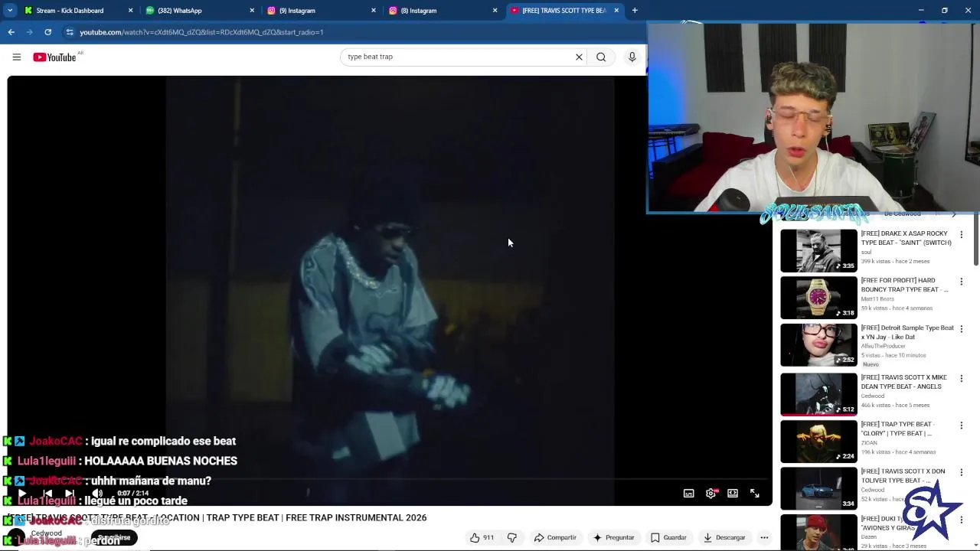Screen dimensions: 980x551
Task: Skip to next video in player
Action: click(70, 494)
